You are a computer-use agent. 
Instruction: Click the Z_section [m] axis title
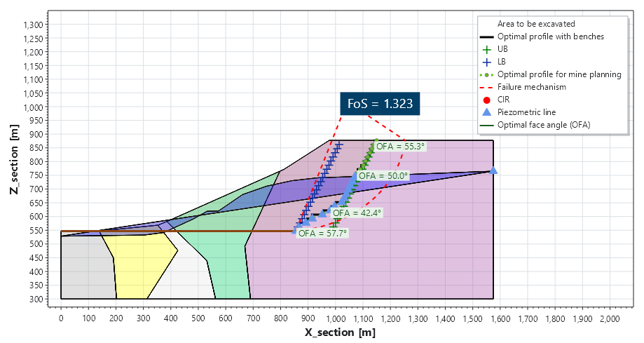click(x=15, y=159)
